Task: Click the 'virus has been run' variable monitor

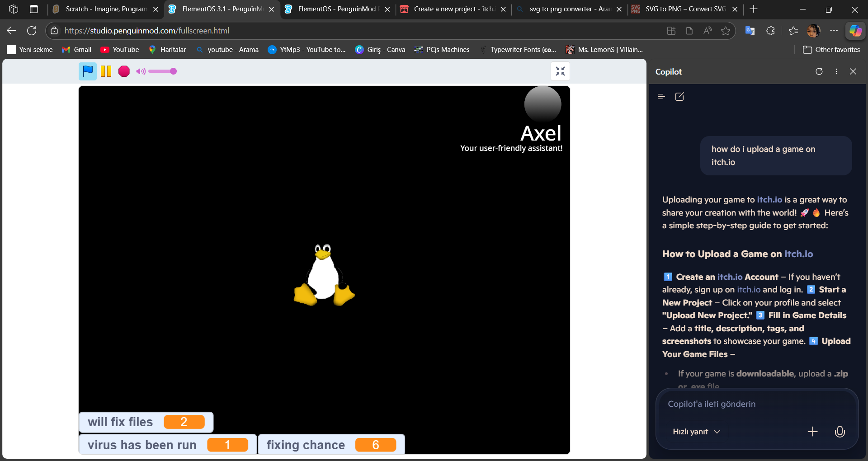Action: (168, 445)
